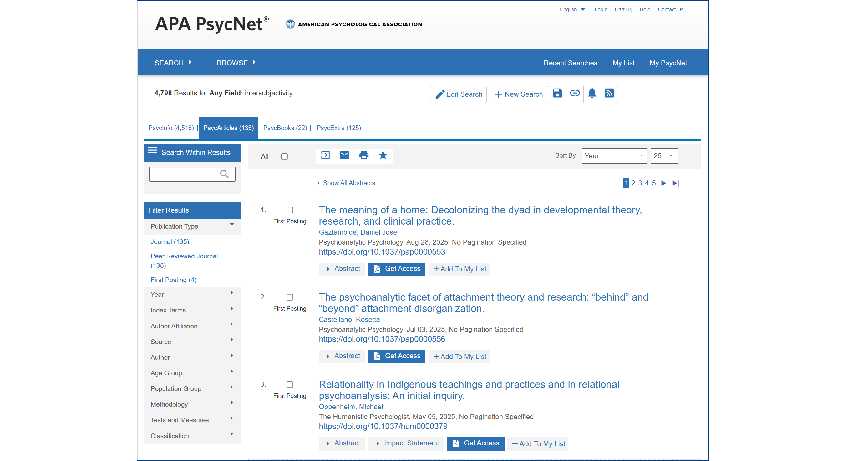Select checkbox for result 1
Screen dimensions: 868x461
(290, 210)
